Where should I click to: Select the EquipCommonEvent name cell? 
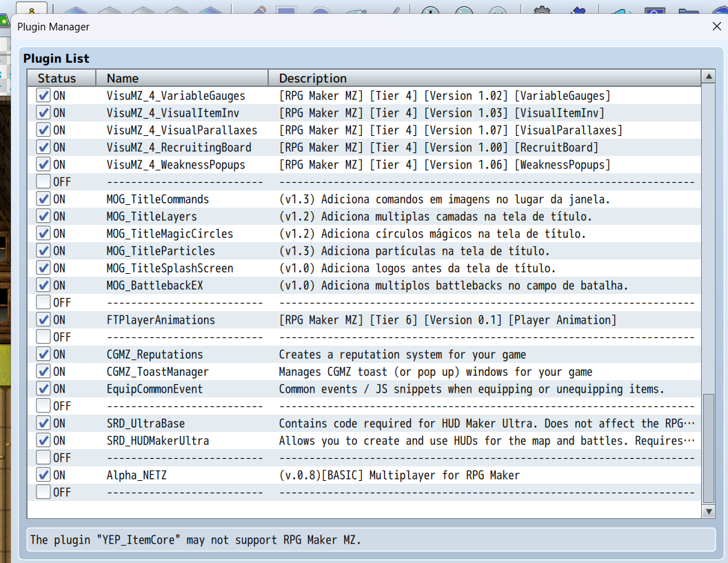(154, 389)
